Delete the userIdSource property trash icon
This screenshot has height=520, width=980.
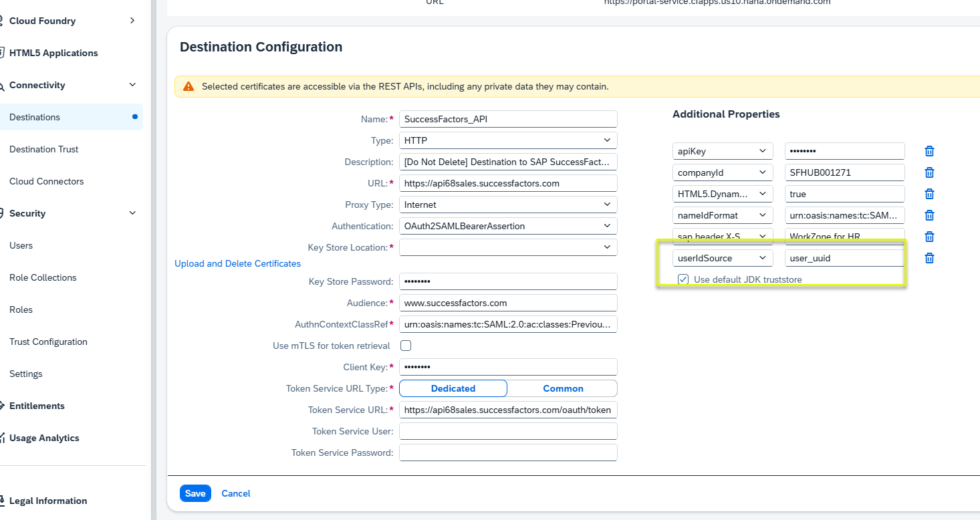click(929, 258)
